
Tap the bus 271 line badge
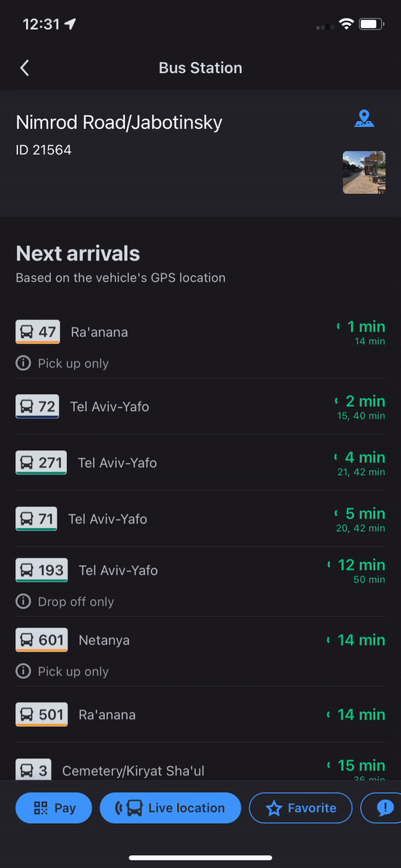pos(41,462)
